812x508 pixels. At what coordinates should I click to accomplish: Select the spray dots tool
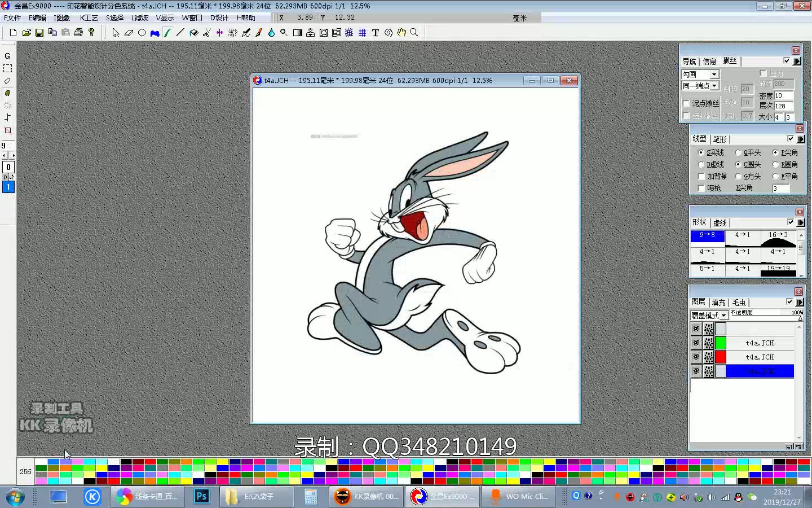[x=232, y=33]
